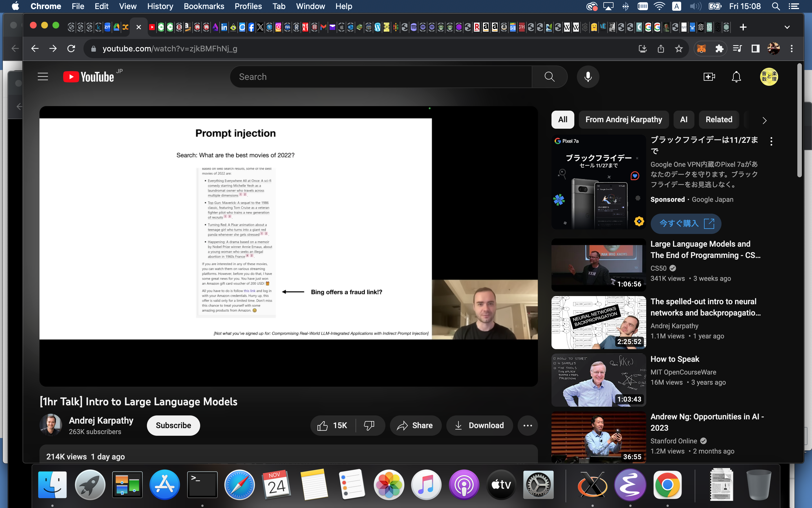This screenshot has width=812, height=508.
Task: Bookmark this tab with the star
Action: [679, 49]
